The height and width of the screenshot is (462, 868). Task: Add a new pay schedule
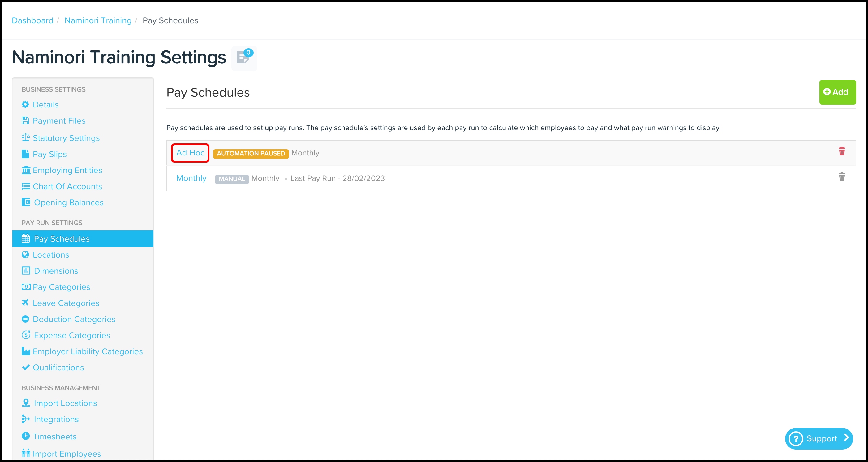coord(837,92)
